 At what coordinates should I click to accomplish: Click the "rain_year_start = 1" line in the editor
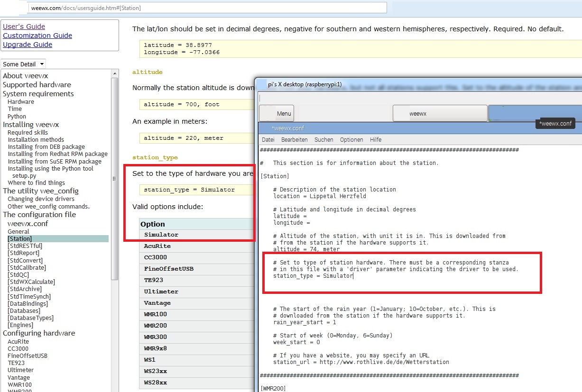(x=305, y=322)
